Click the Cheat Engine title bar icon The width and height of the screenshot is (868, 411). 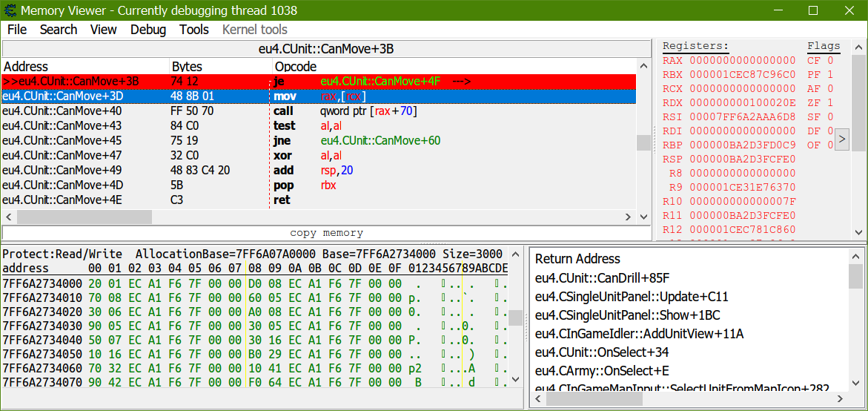coord(10,10)
